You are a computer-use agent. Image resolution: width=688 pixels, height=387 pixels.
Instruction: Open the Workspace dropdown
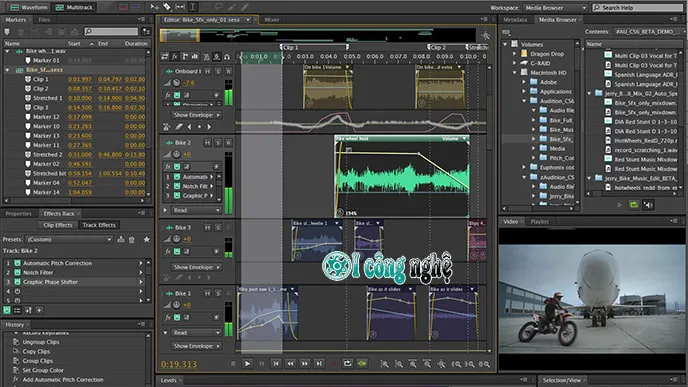[555, 7]
